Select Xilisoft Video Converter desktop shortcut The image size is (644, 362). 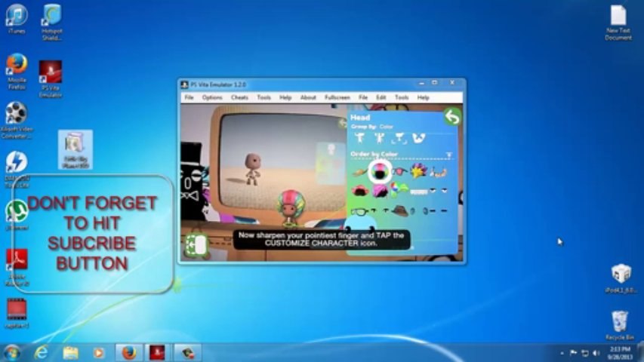[17, 120]
